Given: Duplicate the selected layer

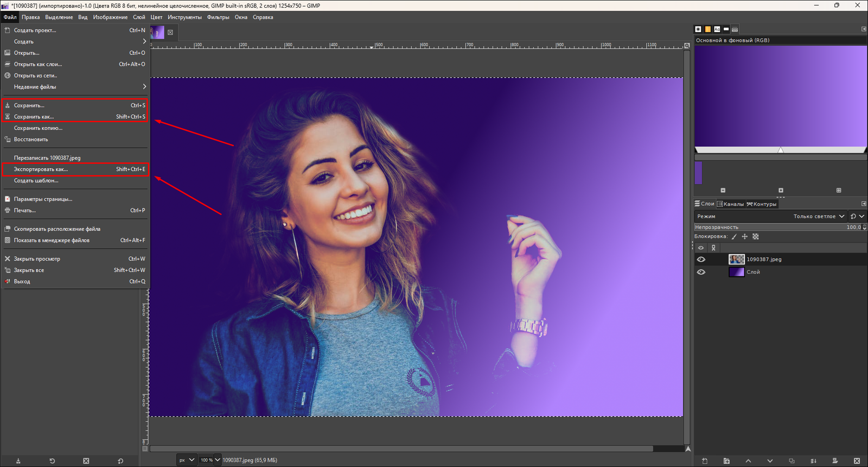Looking at the screenshot, I should [792, 461].
